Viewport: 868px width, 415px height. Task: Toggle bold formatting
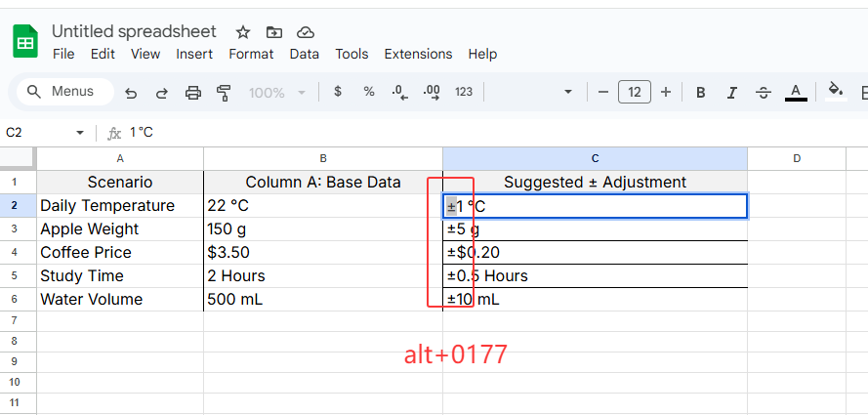click(x=700, y=93)
